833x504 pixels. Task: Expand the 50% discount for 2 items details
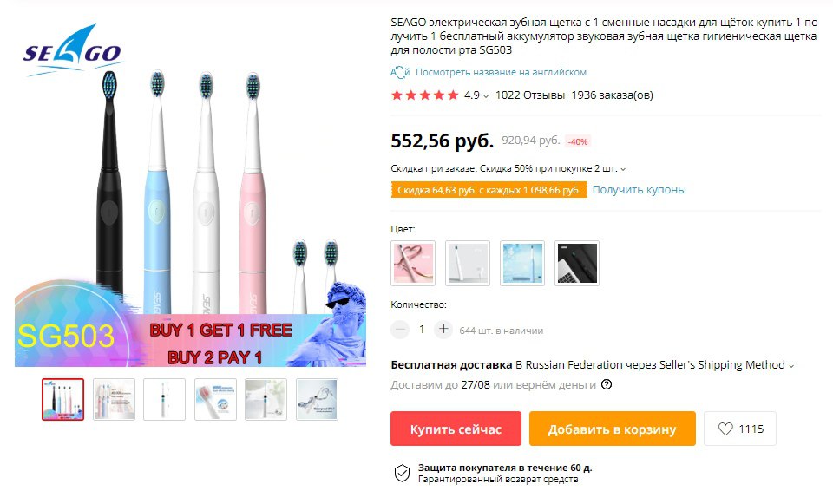[x=623, y=169]
